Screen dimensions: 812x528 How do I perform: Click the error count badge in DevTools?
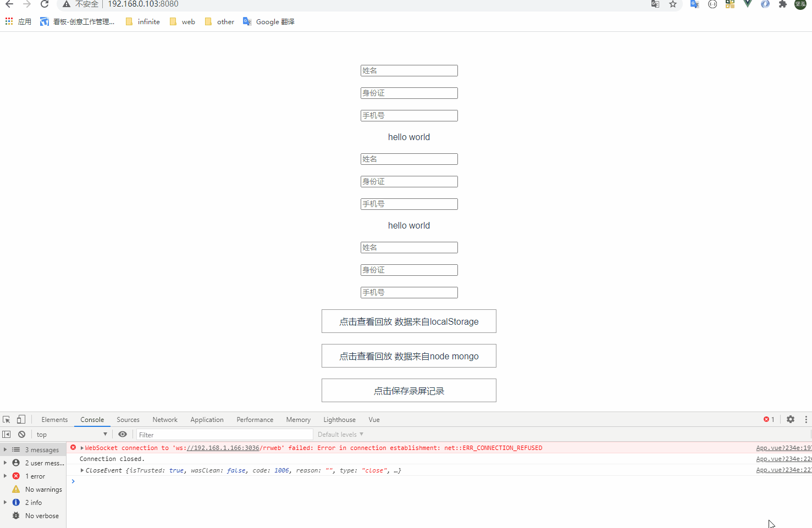(x=769, y=419)
